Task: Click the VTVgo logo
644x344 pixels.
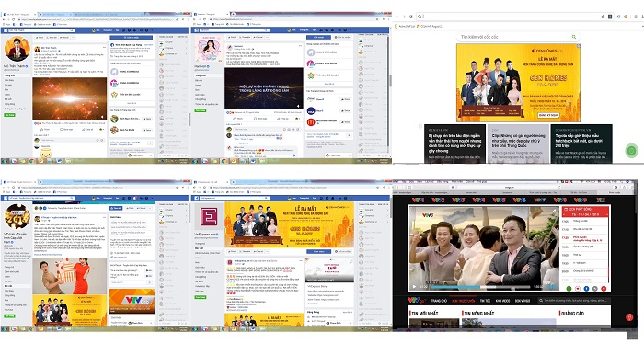Action: 417,301
